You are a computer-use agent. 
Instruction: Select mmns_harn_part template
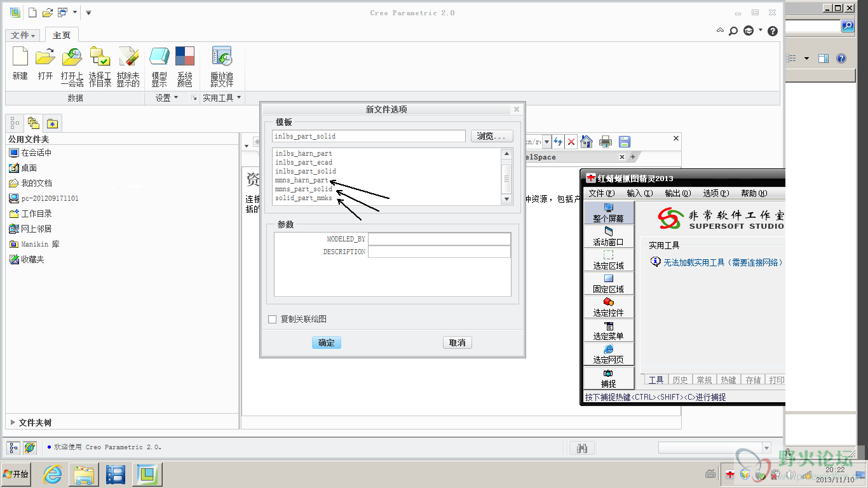302,180
